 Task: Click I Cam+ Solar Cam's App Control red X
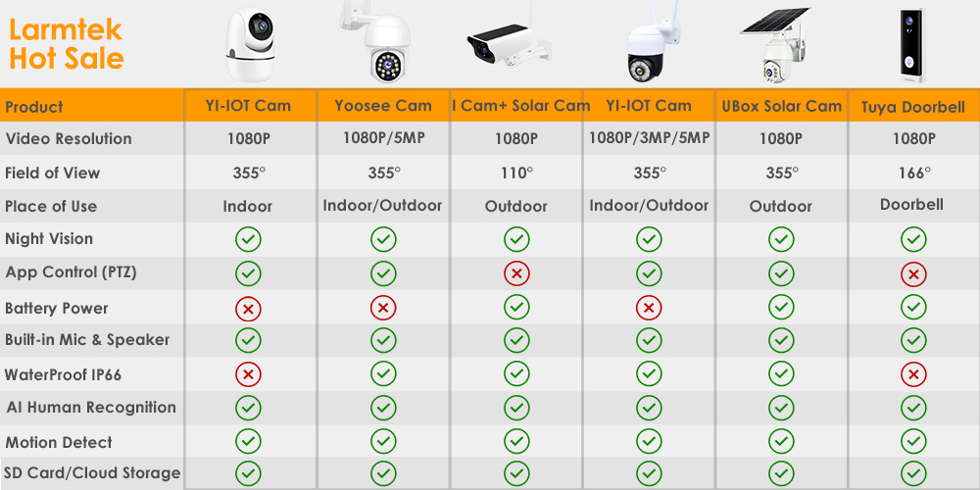(x=516, y=273)
